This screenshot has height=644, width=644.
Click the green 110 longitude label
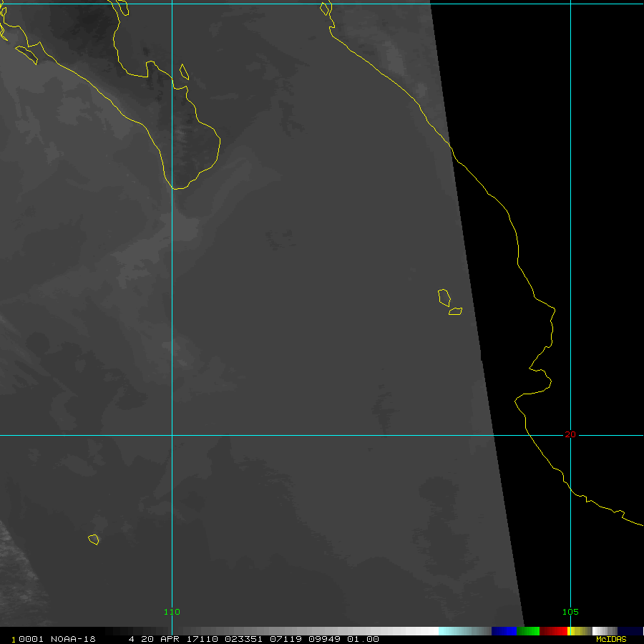pyautogui.click(x=172, y=612)
